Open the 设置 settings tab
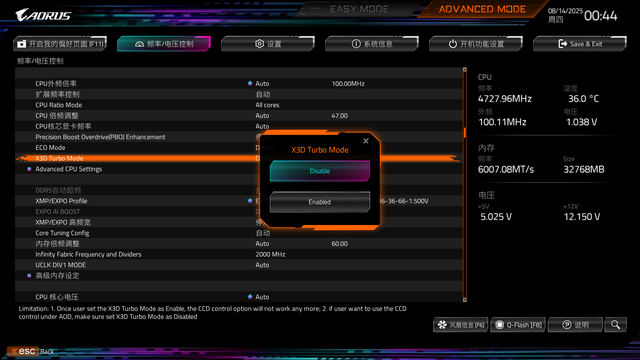The height and width of the screenshot is (360, 640). tap(268, 44)
